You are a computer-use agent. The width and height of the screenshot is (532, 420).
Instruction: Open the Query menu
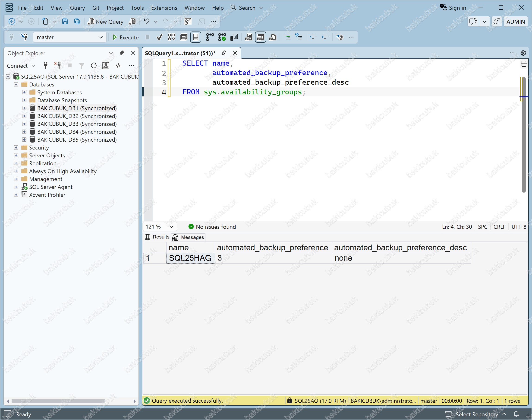point(77,8)
